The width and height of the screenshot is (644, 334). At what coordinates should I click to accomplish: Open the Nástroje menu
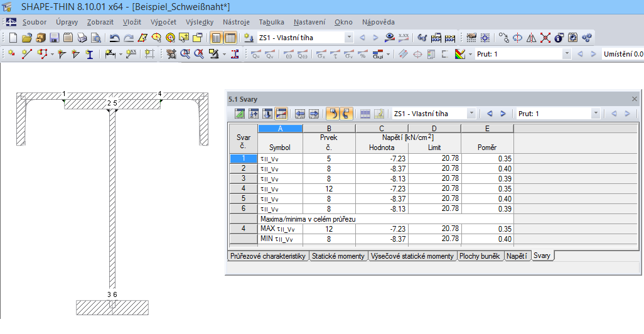(x=236, y=22)
